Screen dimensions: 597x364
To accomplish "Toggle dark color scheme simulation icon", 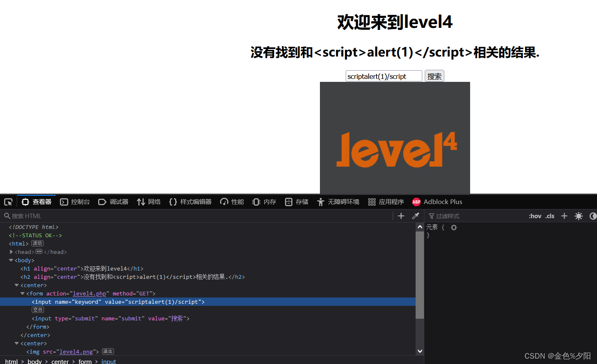I will pyautogui.click(x=593, y=216).
